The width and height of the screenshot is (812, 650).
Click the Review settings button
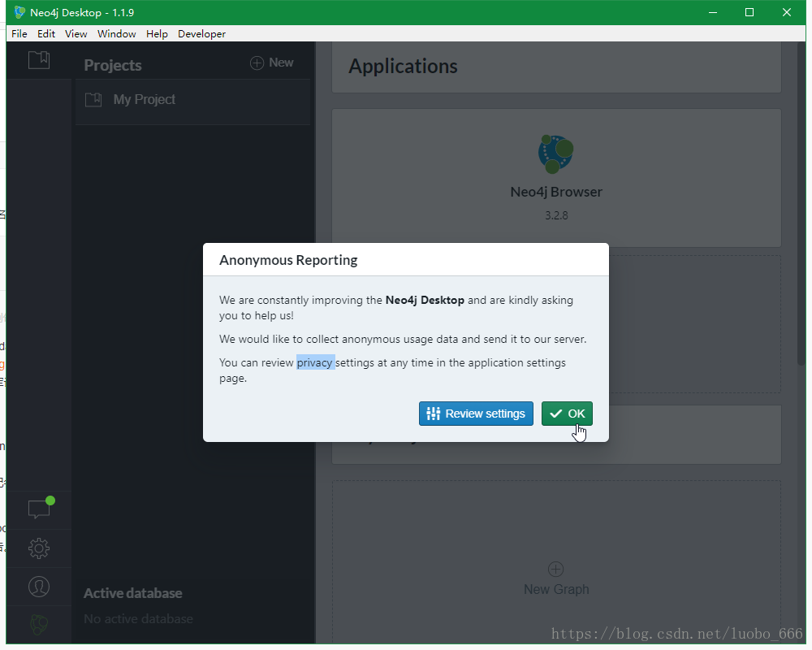(x=476, y=414)
